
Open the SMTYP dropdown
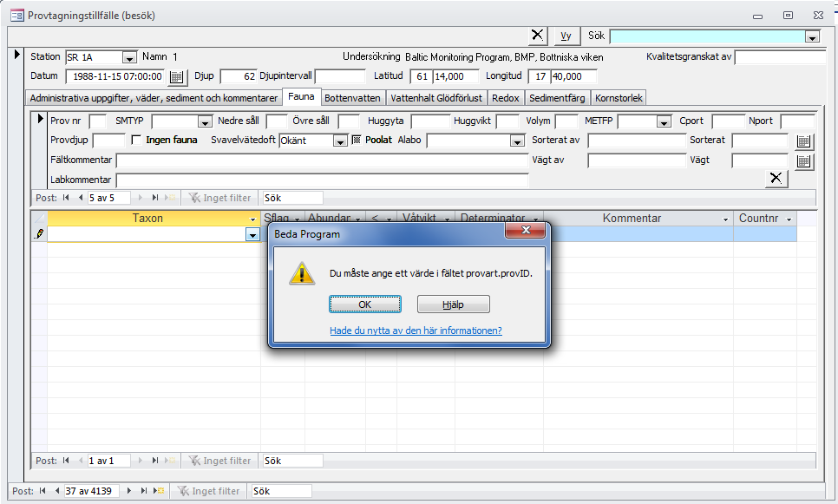point(205,121)
